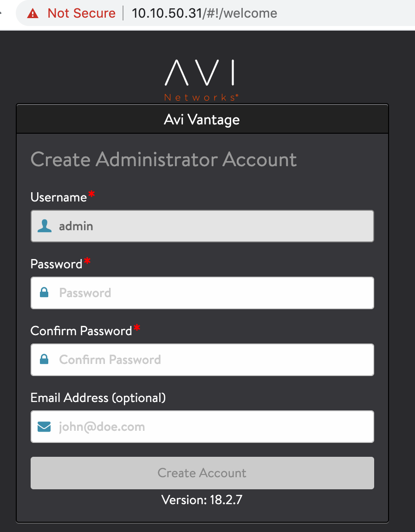Image resolution: width=415 pixels, height=532 pixels.
Task: Click the Confirm Password label
Action: [x=81, y=331]
